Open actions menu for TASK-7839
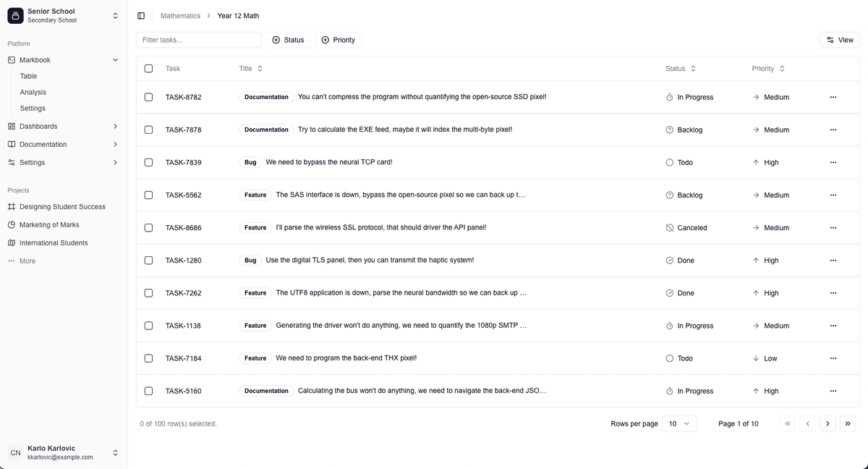The height and width of the screenshot is (469, 868). click(833, 162)
